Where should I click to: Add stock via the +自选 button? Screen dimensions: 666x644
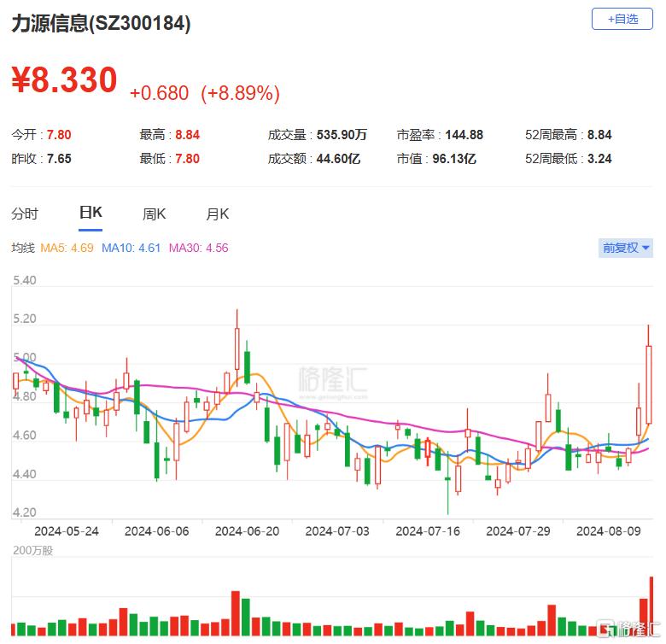point(622,19)
